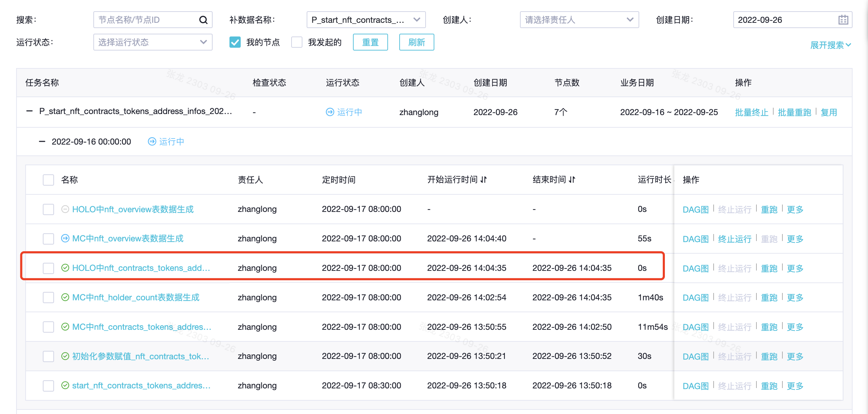868x414 pixels.
Task: Open DAG图 for 初始化参数赋值 row
Action: pyautogui.click(x=696, y=356)
